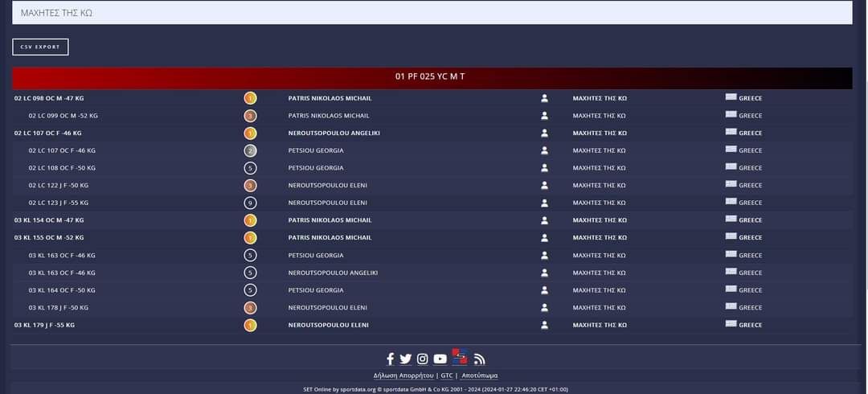
Task: Select category 03 KL 155 OC M -52 KG
Action: 49,238
